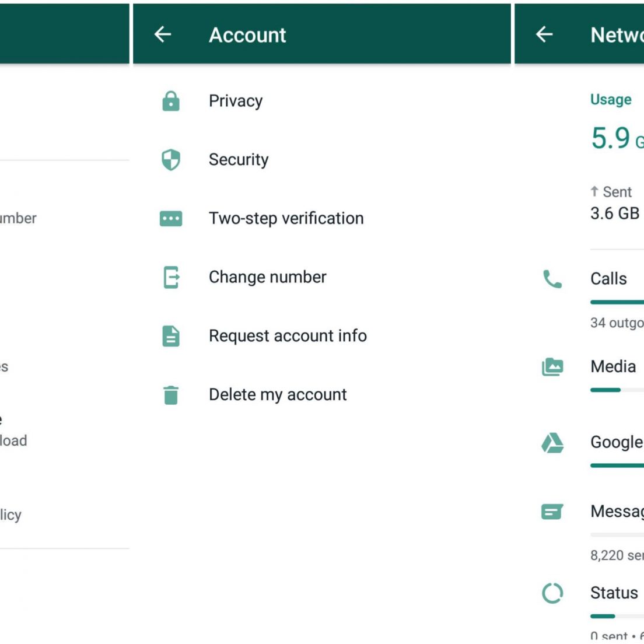This screenshot has width=644, height=644.
Task: Open Two-step verification settings
Action: [286, 219]
